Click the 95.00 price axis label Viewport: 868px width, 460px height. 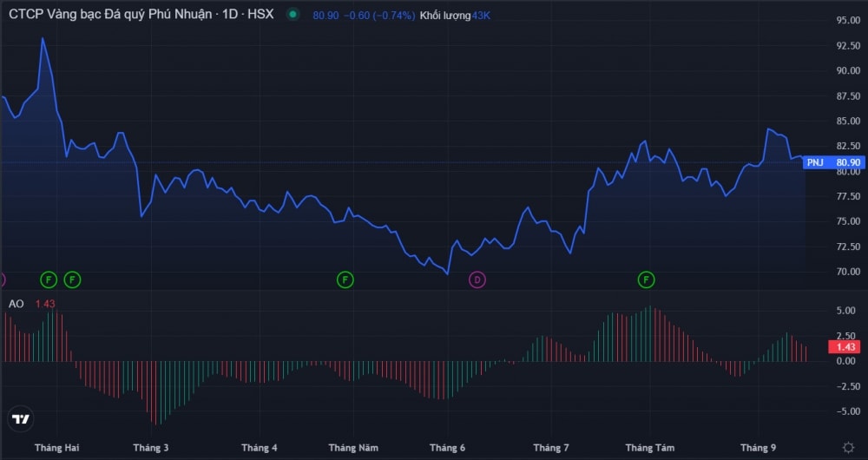click(848, 20)
